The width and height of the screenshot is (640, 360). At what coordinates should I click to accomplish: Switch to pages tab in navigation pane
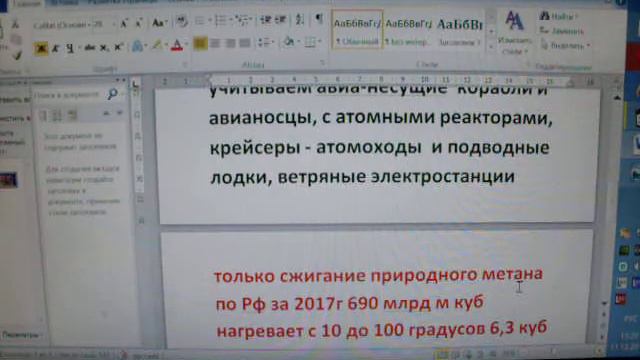point(58,116)
